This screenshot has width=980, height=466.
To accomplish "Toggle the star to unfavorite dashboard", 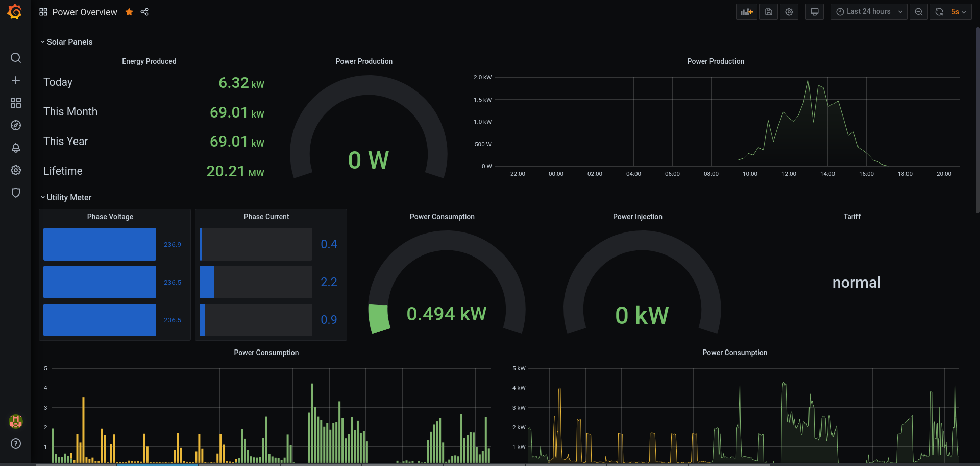I will [x=129, y=12].
